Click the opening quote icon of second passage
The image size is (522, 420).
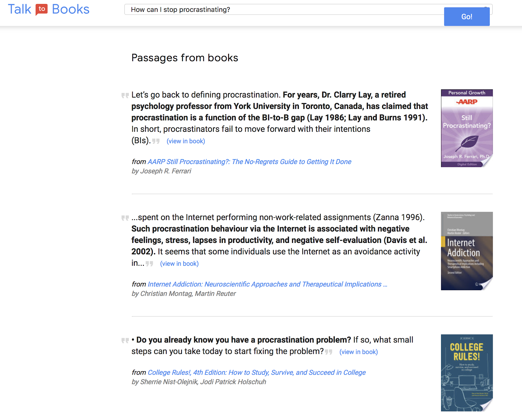click(x=125, y=218)
